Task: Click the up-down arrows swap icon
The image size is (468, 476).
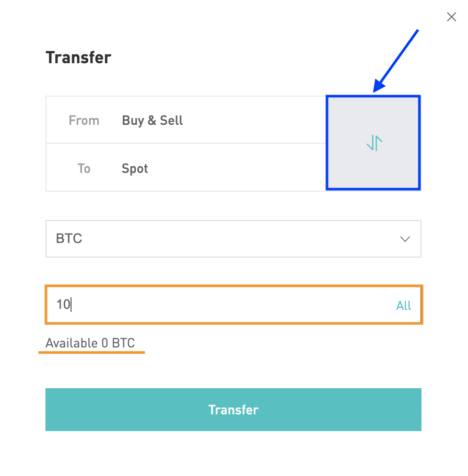Action: point(374,143)
